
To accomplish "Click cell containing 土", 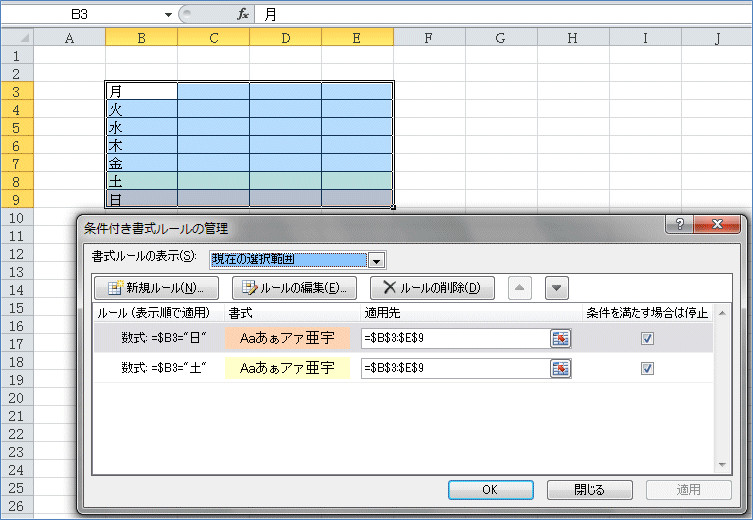I will click(141, 181).
